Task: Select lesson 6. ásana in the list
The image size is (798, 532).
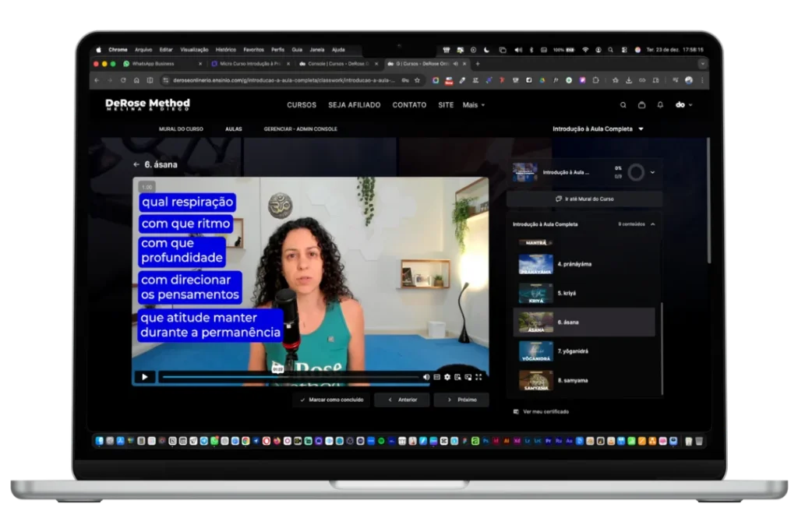Action: click(584, 322)
